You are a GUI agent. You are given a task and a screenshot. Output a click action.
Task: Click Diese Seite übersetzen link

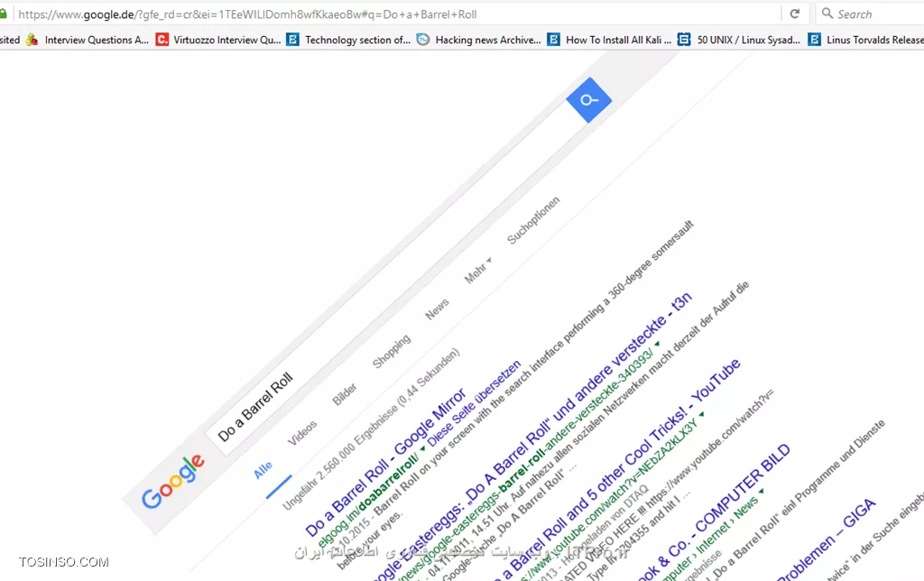pyautogui.click(x=475, y=403)
